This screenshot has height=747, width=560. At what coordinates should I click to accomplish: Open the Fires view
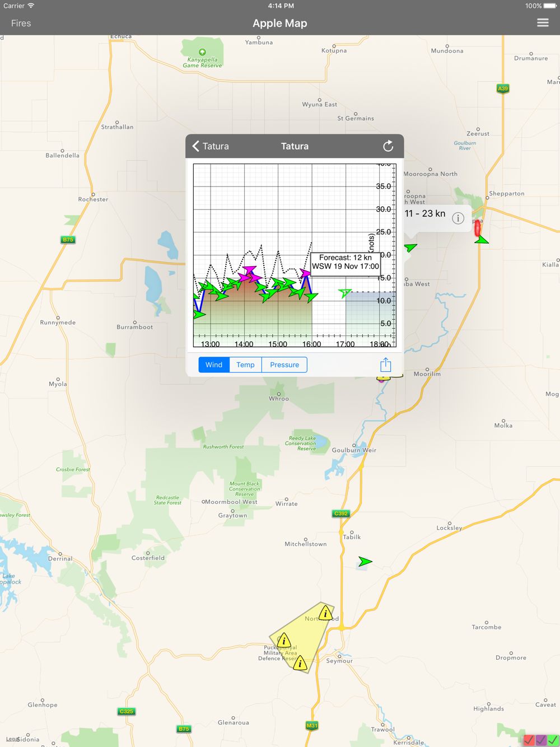[x=21, y=24]
